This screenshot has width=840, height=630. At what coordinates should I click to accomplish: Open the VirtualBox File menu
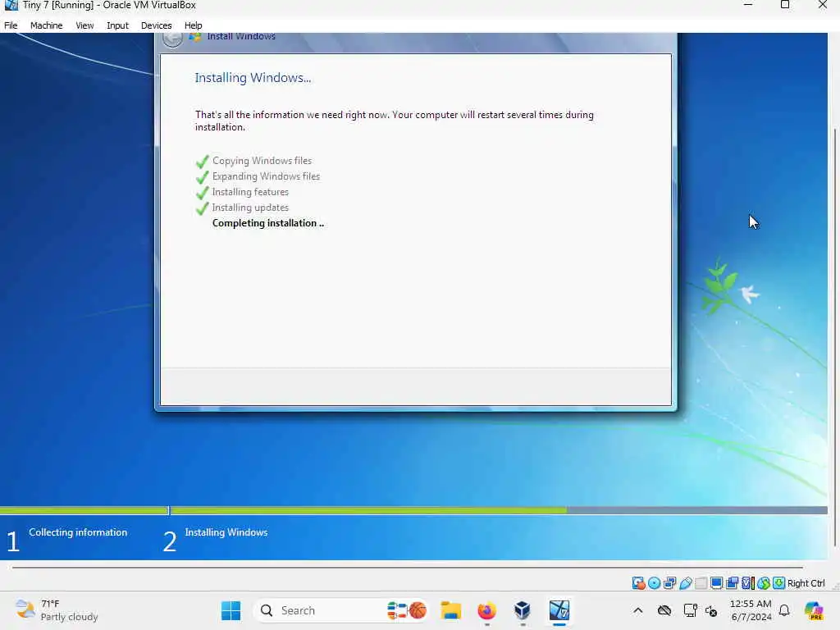(11, 25)
